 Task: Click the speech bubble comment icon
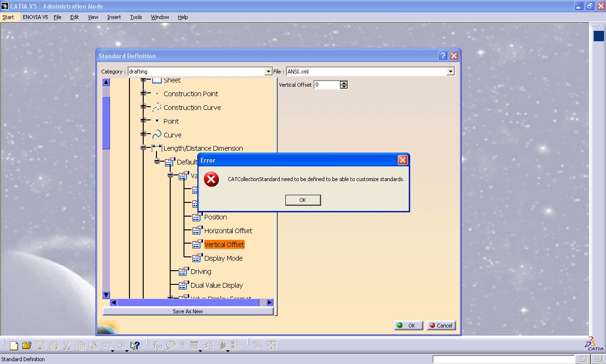[x=171, y=346]
